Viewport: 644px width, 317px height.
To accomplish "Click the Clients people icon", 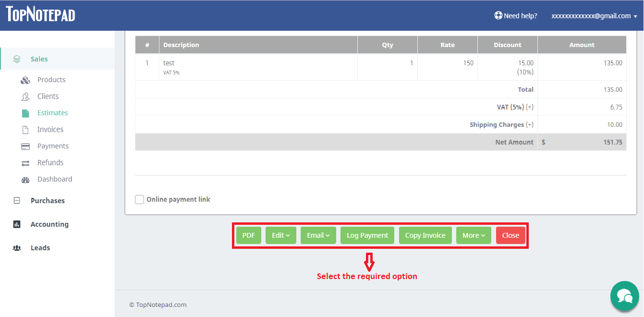I will (25, 97).
